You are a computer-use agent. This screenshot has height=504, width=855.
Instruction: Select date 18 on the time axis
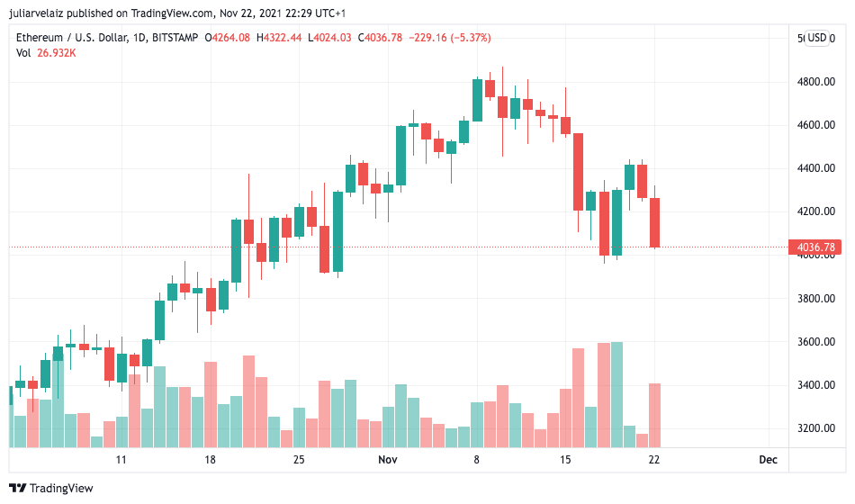pyautogui.click(x=210, y=459)
